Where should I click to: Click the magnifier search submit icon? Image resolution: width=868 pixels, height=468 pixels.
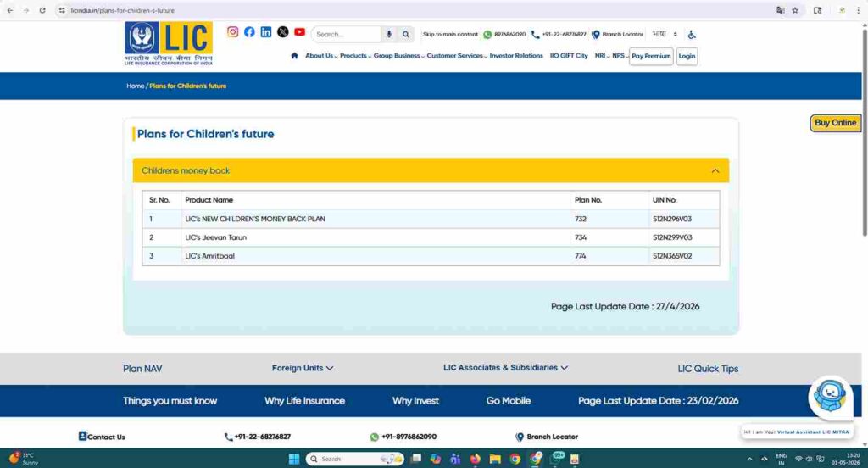[x=406, y=35]
